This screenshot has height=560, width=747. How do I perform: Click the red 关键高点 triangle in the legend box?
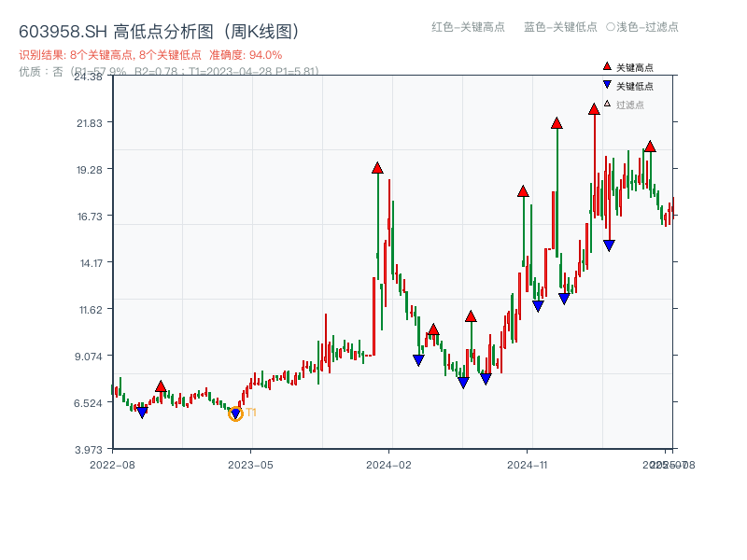point(605,67)
